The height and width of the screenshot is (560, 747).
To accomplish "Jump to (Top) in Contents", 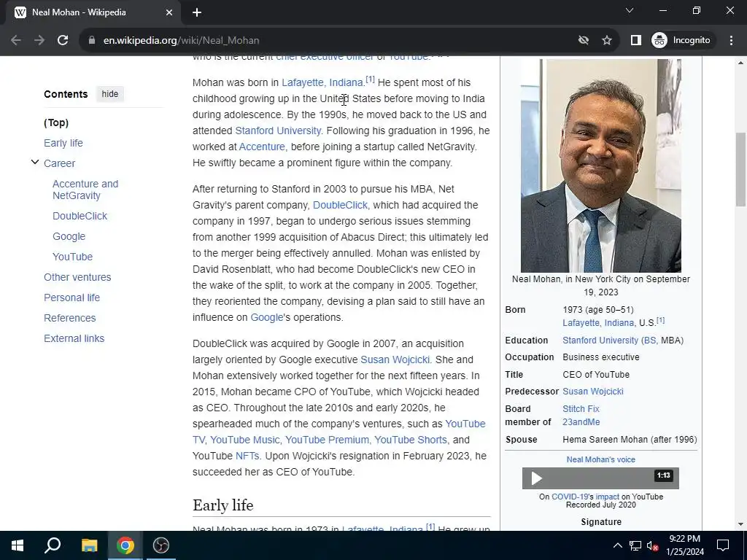I will pos(56,122).
